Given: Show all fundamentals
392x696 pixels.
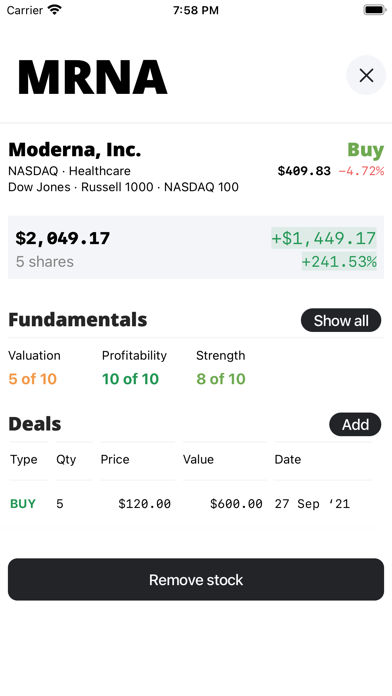Looking at the screenshot, I should (341, 320).
